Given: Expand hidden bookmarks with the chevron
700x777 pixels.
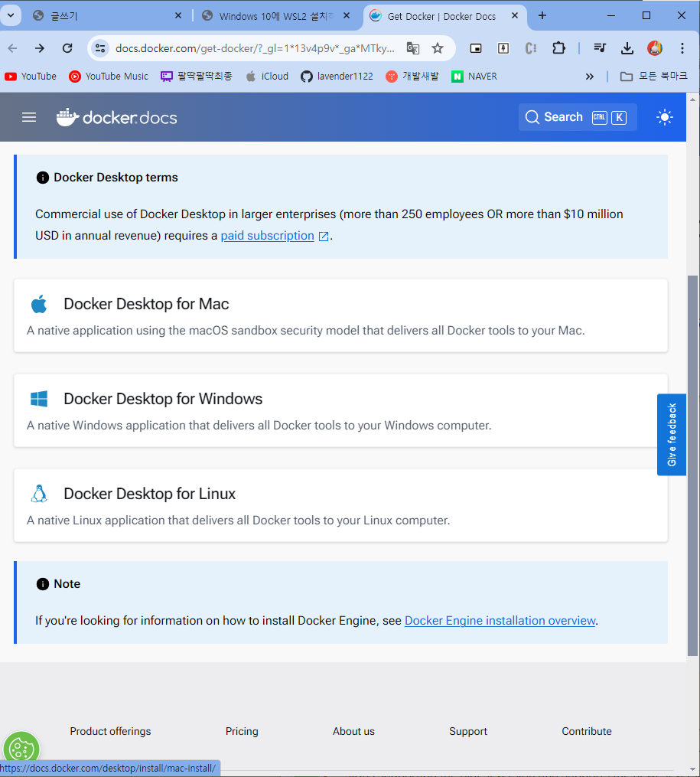Looking at the screenshot, I should click(589, 77).
